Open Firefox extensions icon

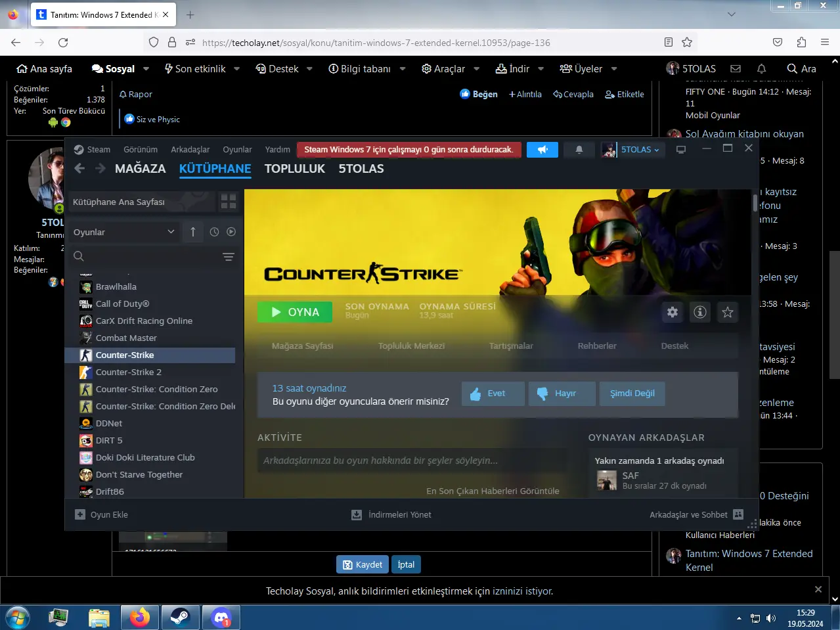[x=801, y=43]
